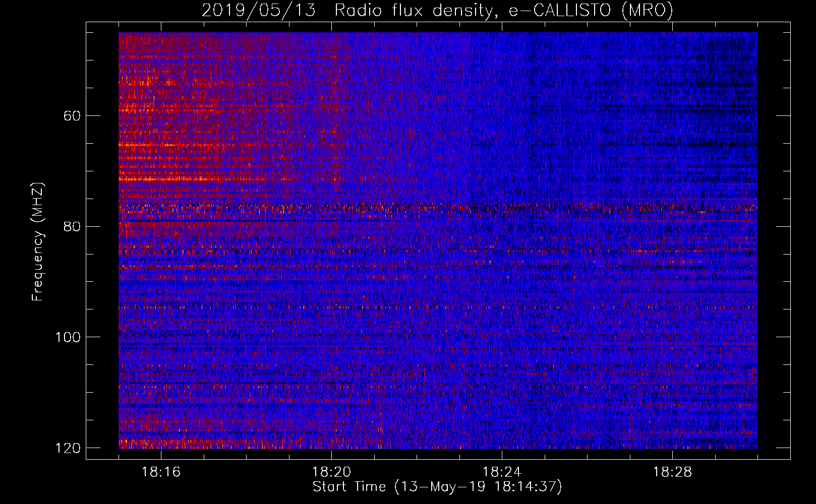This screenshot has height=504, width=816.
Task: Click the 100 MHz y-axis tick label
Action: tap(68, 337)
